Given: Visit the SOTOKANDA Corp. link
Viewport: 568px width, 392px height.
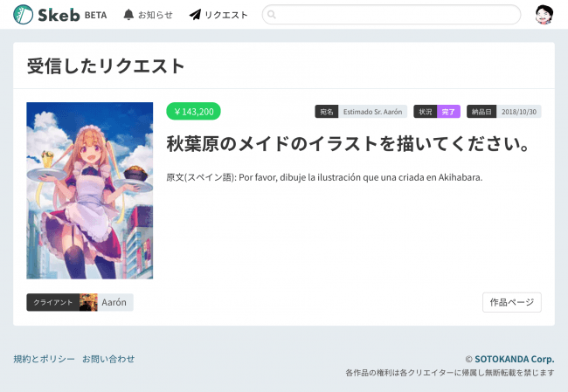Looking at the screenshot, I should click(x=514, y=359).
